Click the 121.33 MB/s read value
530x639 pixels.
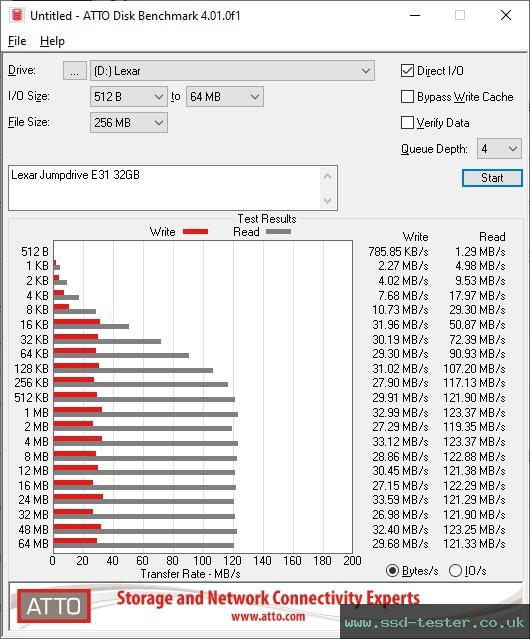pos(474,544)
